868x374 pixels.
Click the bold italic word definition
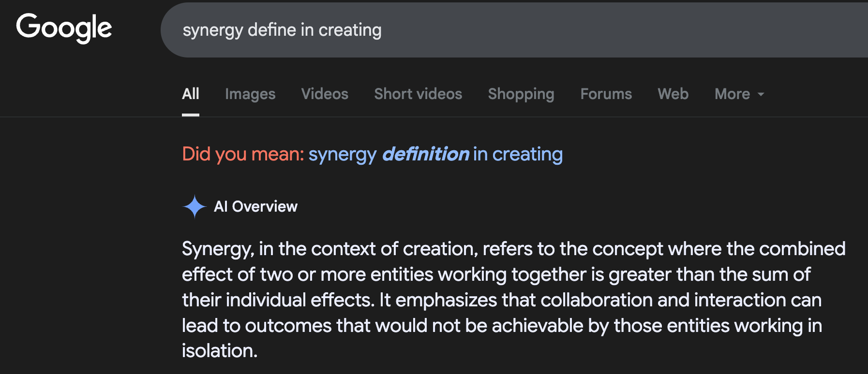426,154
